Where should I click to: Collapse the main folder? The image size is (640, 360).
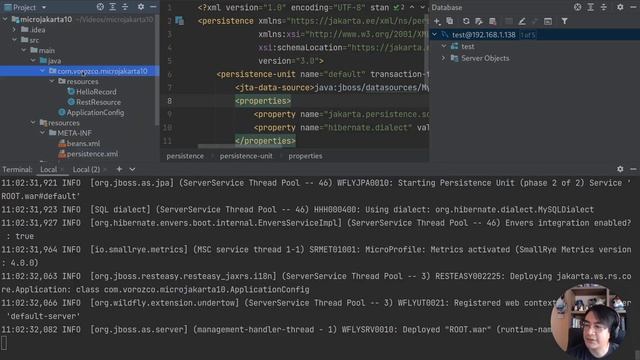[x=24, y=50]
